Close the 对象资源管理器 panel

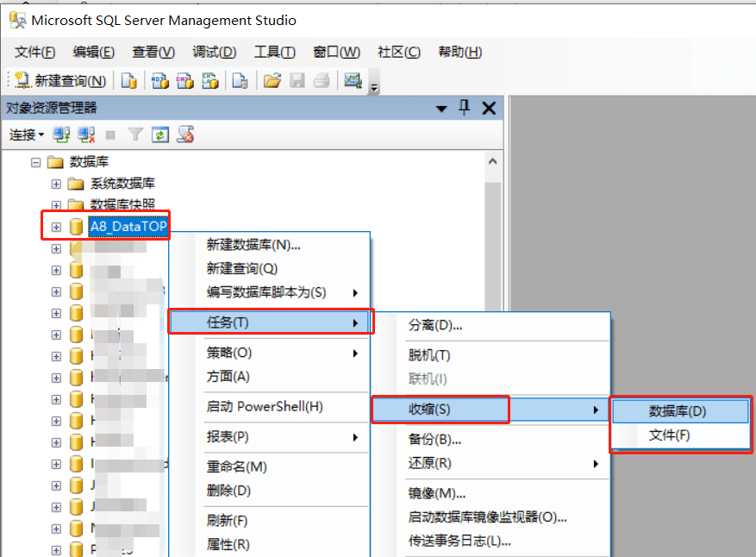[x=489, y=108]
